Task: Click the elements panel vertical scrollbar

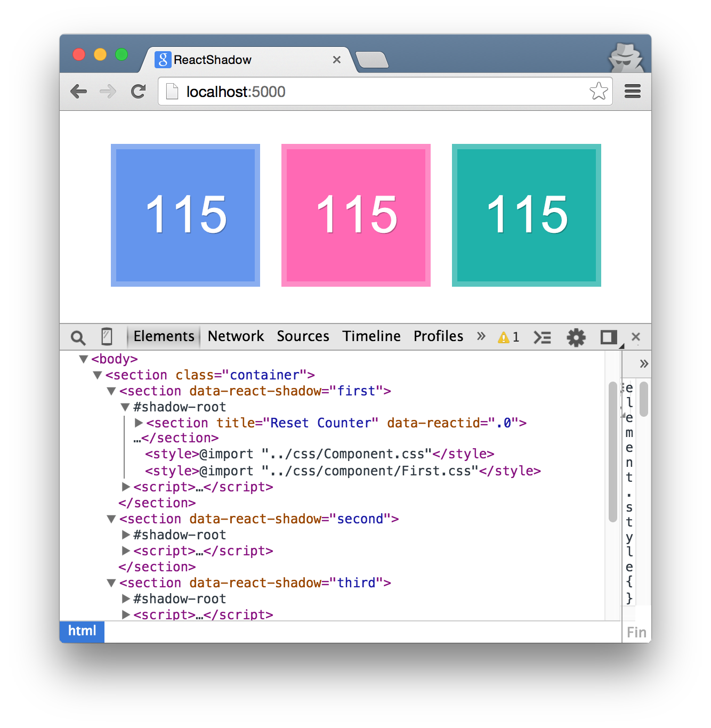Action: [x=613, y=452]
